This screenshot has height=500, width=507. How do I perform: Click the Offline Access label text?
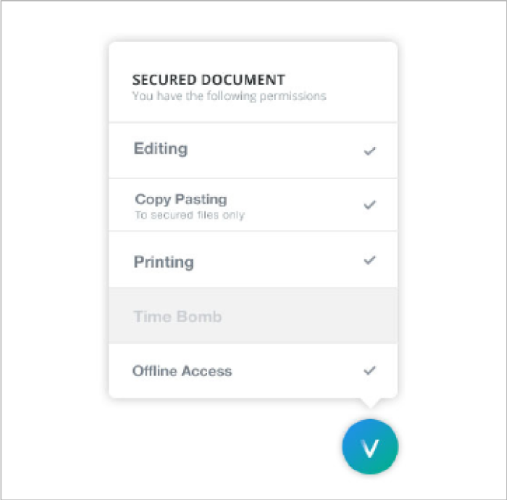coord(182,371)
